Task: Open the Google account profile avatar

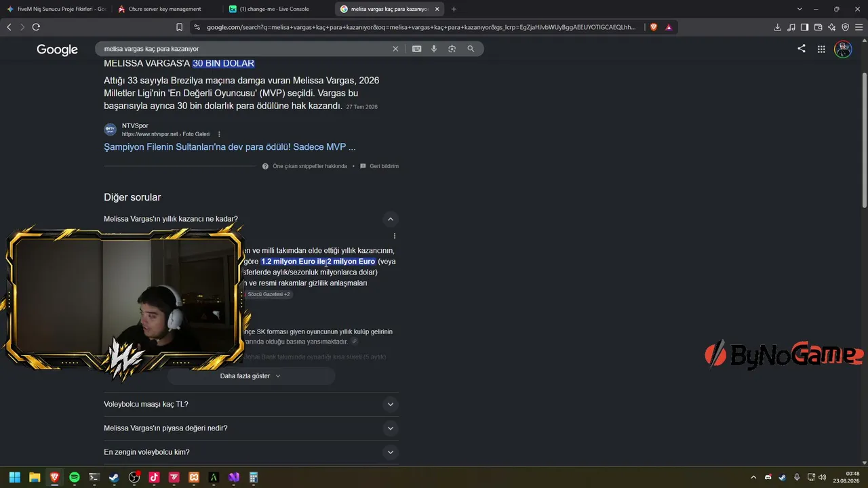Action: [x=843, y=49]
